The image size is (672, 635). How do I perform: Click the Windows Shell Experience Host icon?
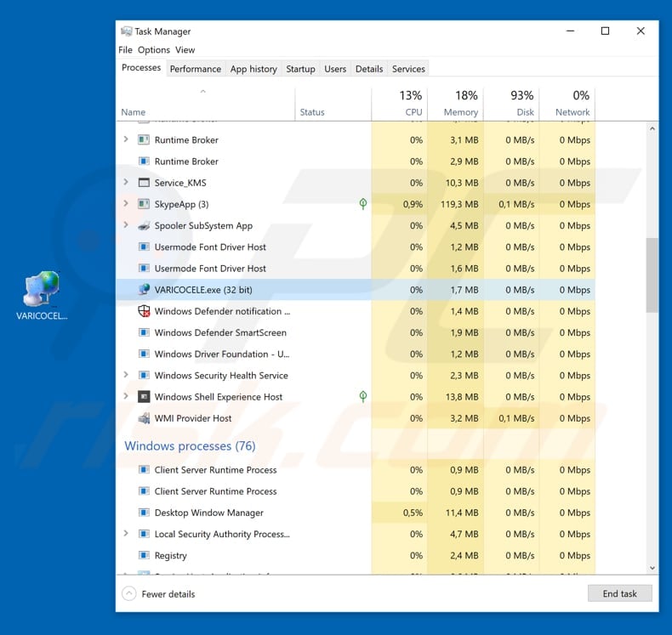pos(144,396)
